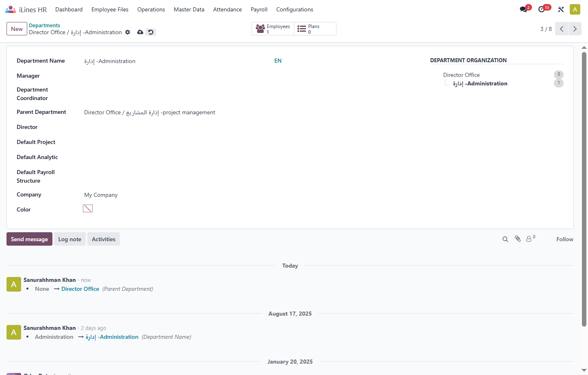The image size is (588, 375).
Task: Open attachments paperclip icon
Action: pos(518,239)
